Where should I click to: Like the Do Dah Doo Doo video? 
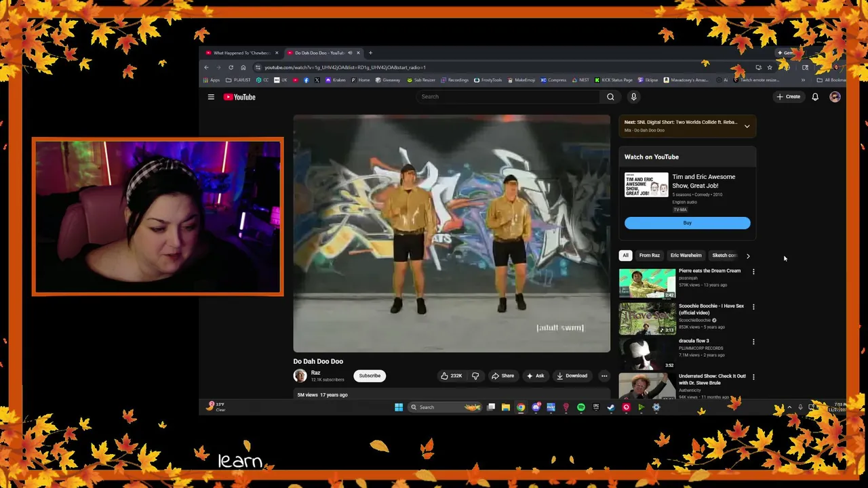coord(452,375)
